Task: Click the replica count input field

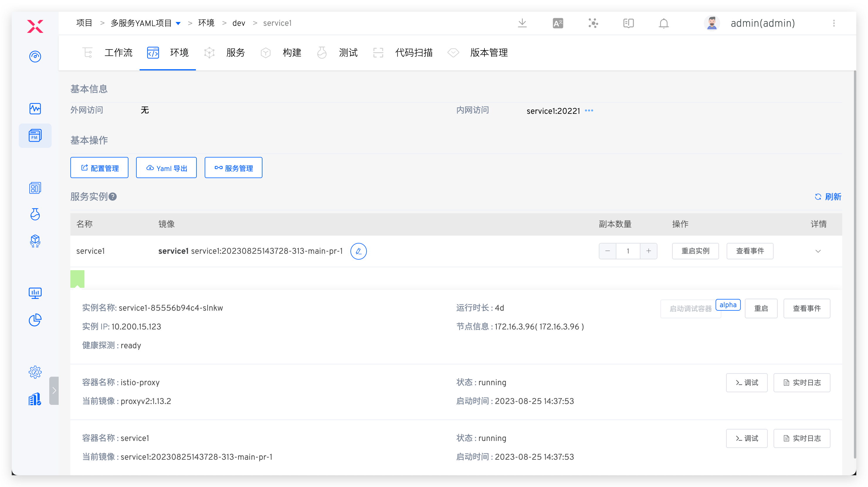Action: click(x=628, y=251)
